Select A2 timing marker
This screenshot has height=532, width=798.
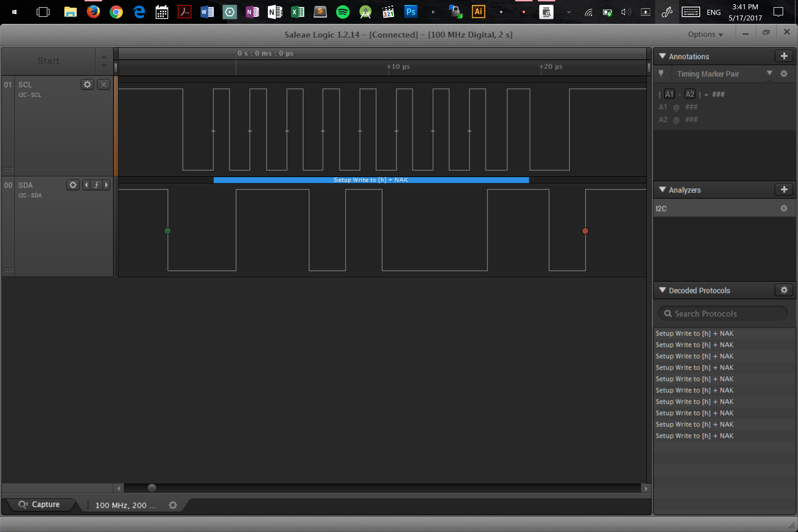tap(690, 94)
